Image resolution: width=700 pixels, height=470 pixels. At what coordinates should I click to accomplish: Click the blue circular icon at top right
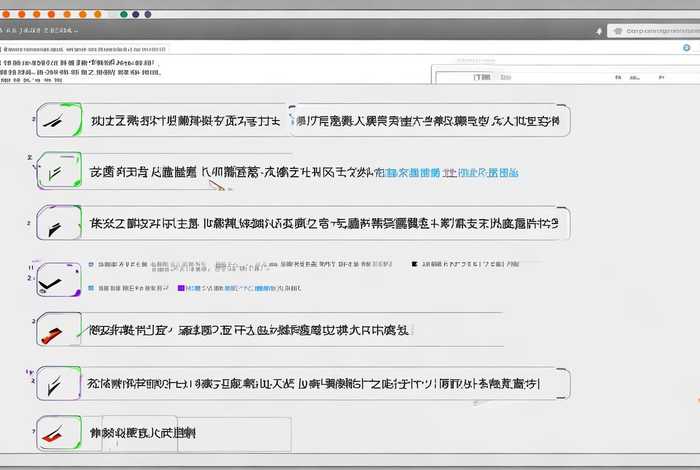pos(688,46)
